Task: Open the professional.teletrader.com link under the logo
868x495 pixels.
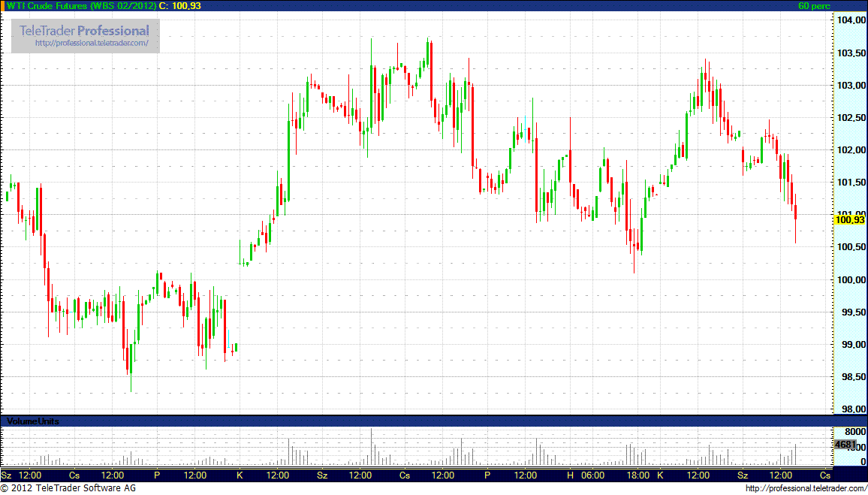Action: [x=97, y=44]
